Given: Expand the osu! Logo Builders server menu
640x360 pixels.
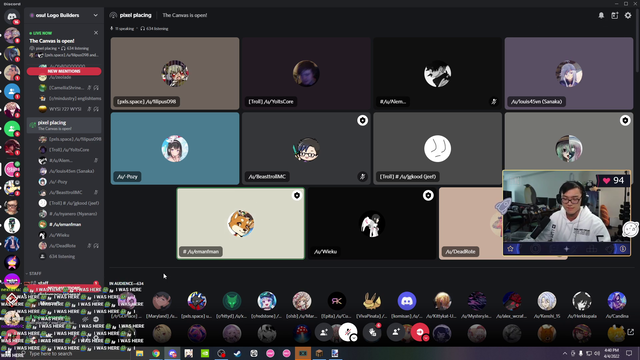Looking at the screenshot, I should coord(96,16).
